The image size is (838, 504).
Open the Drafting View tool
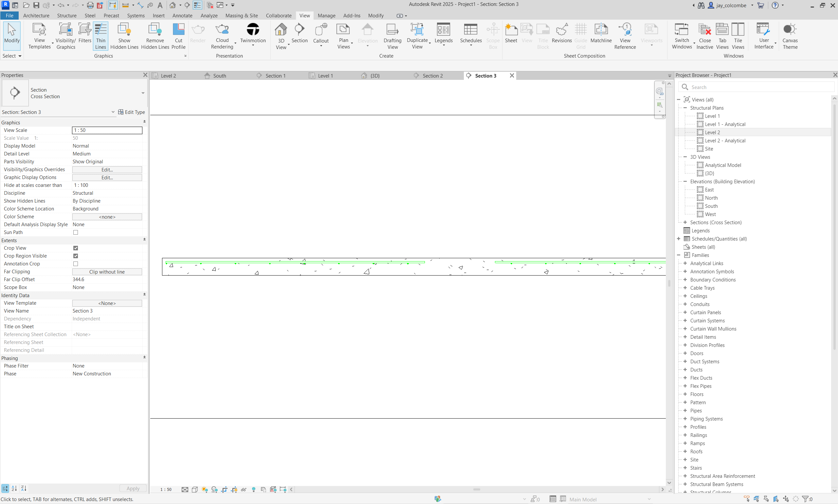392,36
